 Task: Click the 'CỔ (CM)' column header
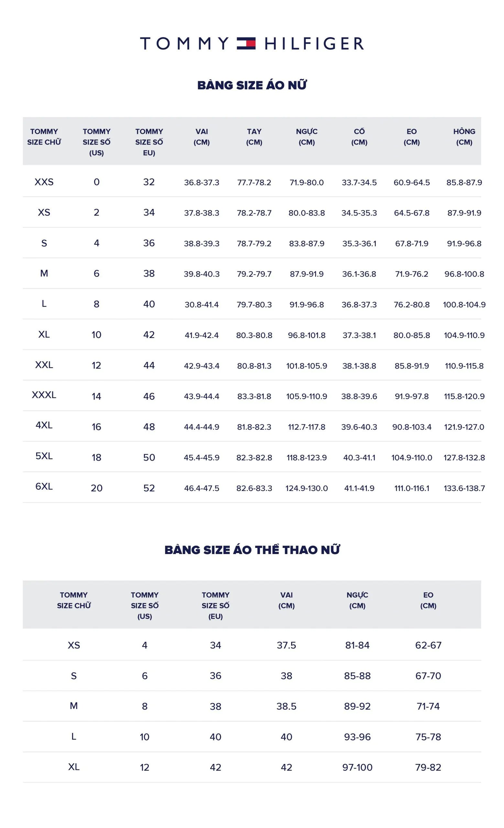359,137
